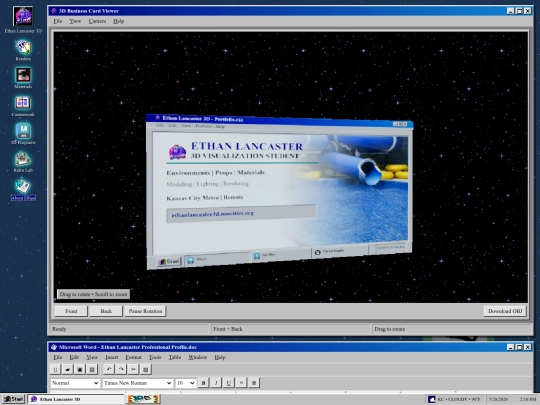Click the colorful 3D badge on taskbar
Viewport: 540px width, 405px height.
coord(143,399)
